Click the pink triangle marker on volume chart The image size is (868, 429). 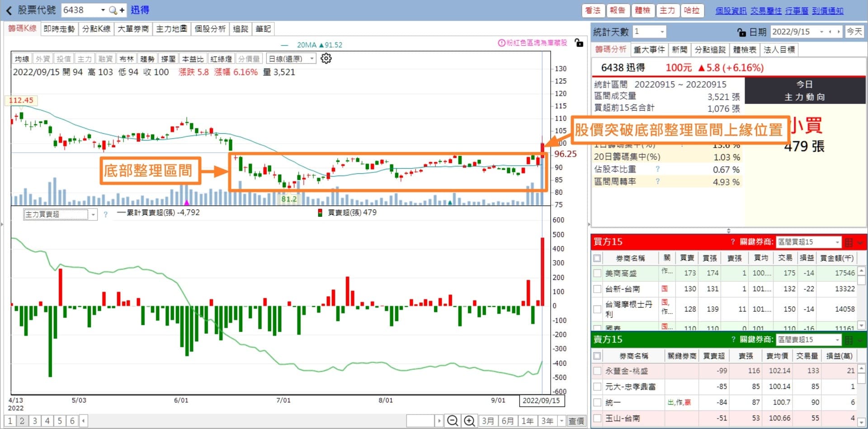(187, 203)
